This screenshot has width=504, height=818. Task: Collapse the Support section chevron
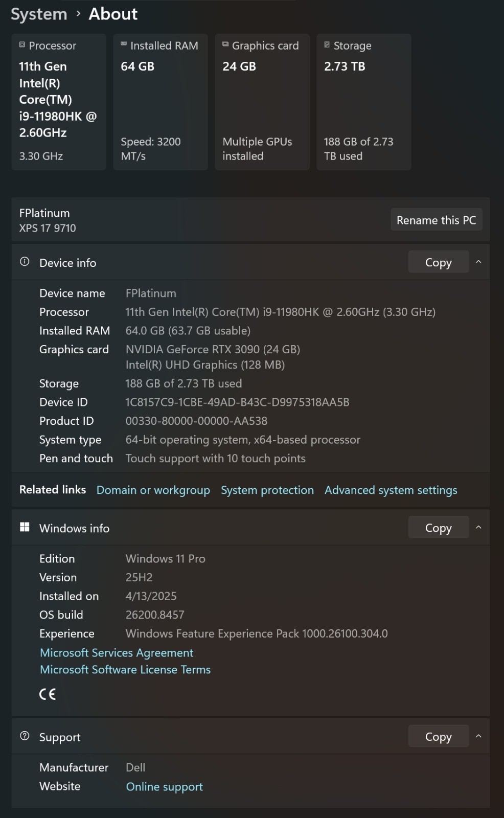(x=478, y=736)
